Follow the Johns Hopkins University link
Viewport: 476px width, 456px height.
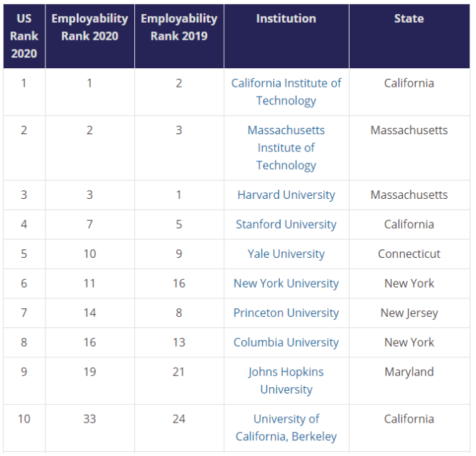(286, 380)
